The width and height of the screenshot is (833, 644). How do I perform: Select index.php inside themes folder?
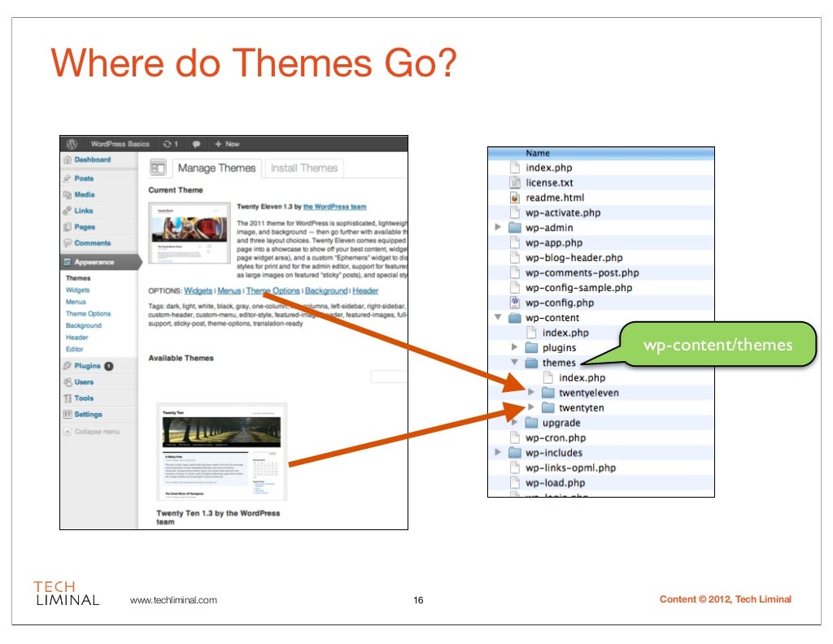(582, 377)
